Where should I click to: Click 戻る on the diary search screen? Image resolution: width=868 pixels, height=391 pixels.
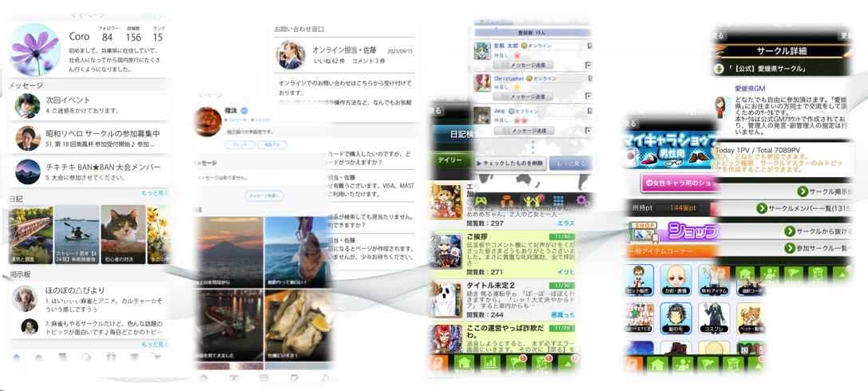436,111
